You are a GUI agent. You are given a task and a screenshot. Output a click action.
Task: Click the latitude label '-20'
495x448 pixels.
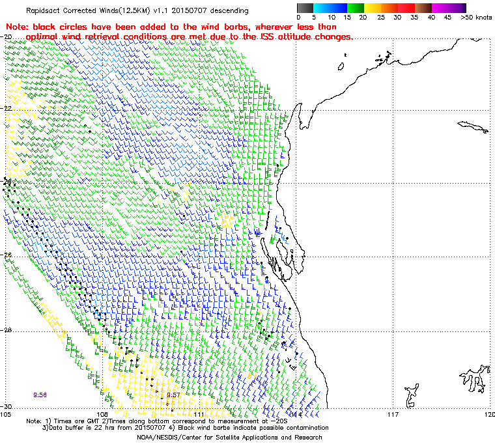coord(6,36)
